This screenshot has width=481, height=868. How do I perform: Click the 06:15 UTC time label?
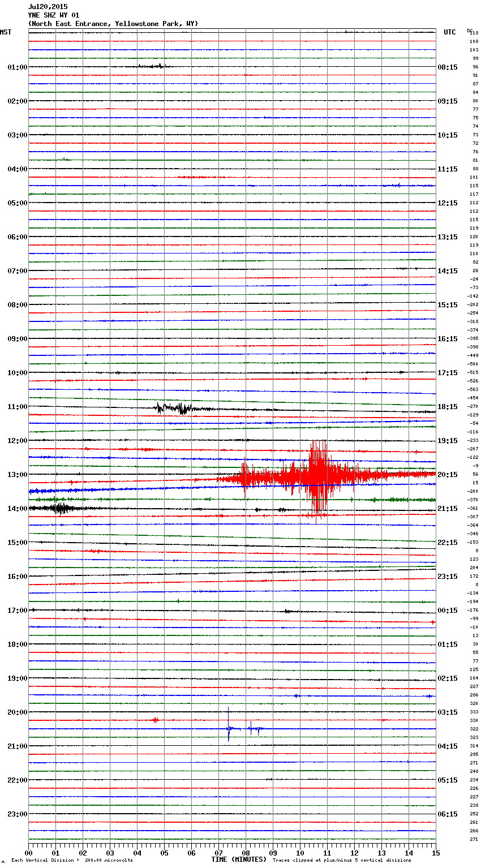click(x=448, y=814)
